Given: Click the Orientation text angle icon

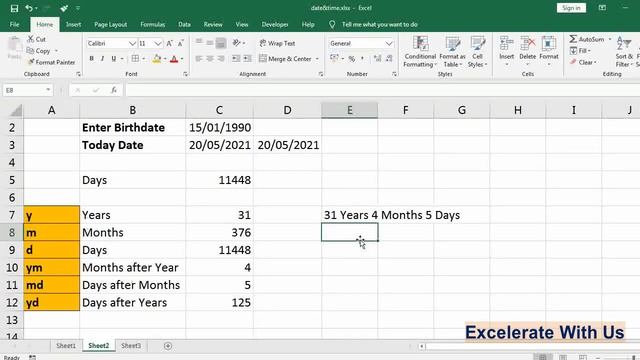Looking at the screenshot, I should (236, 43).
